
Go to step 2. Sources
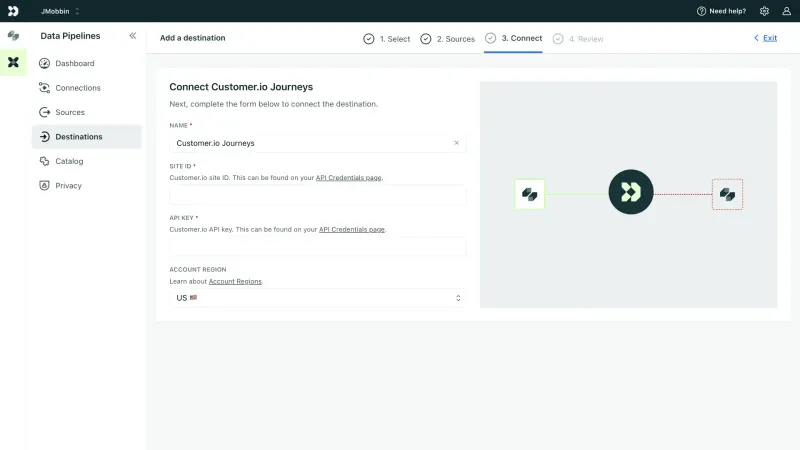coord(447,39)
